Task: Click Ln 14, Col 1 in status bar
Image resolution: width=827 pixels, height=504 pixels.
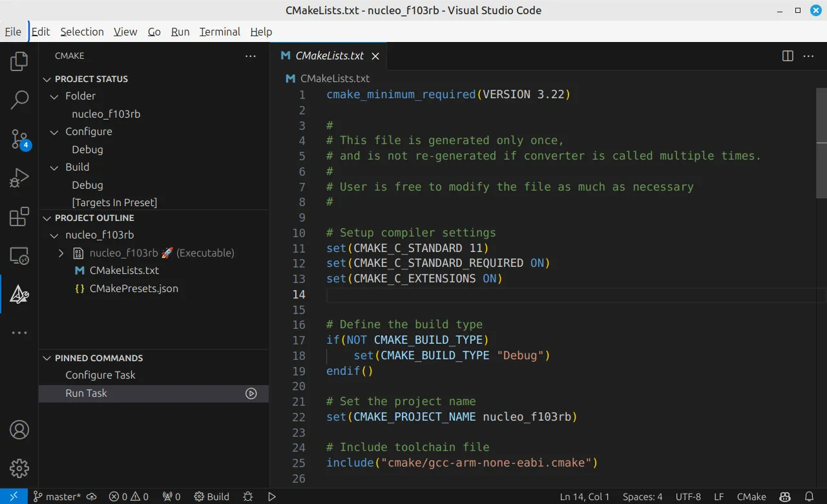Action: click(x=585, y=496)
